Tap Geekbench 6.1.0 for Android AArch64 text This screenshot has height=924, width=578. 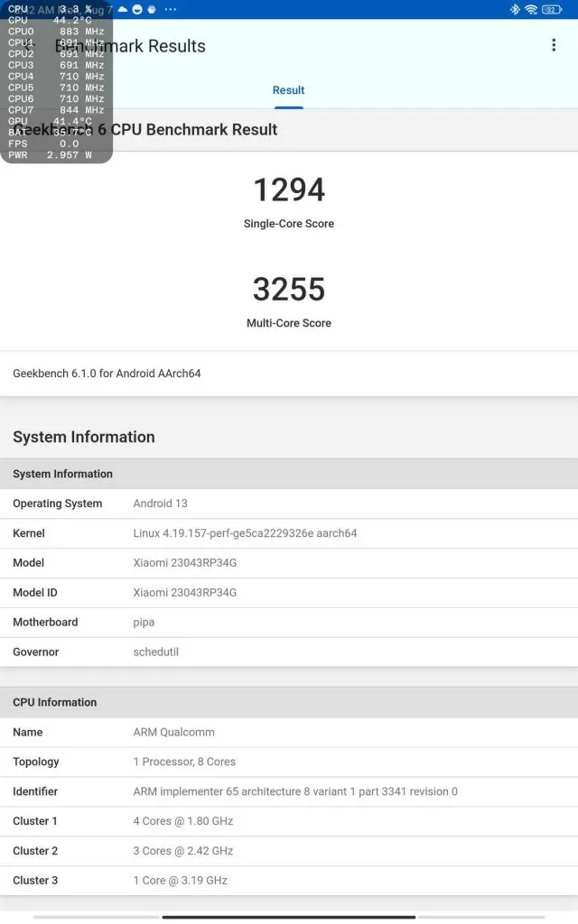tap(107, 374)
